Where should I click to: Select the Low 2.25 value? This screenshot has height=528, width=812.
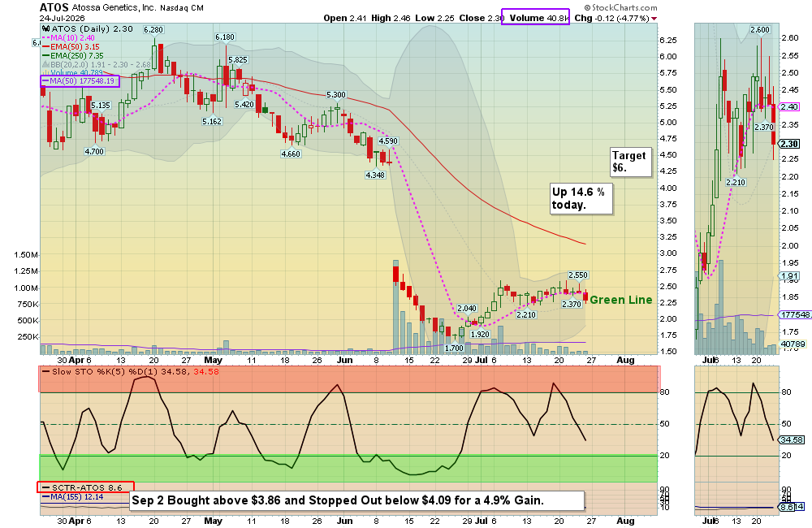(434, 18)
